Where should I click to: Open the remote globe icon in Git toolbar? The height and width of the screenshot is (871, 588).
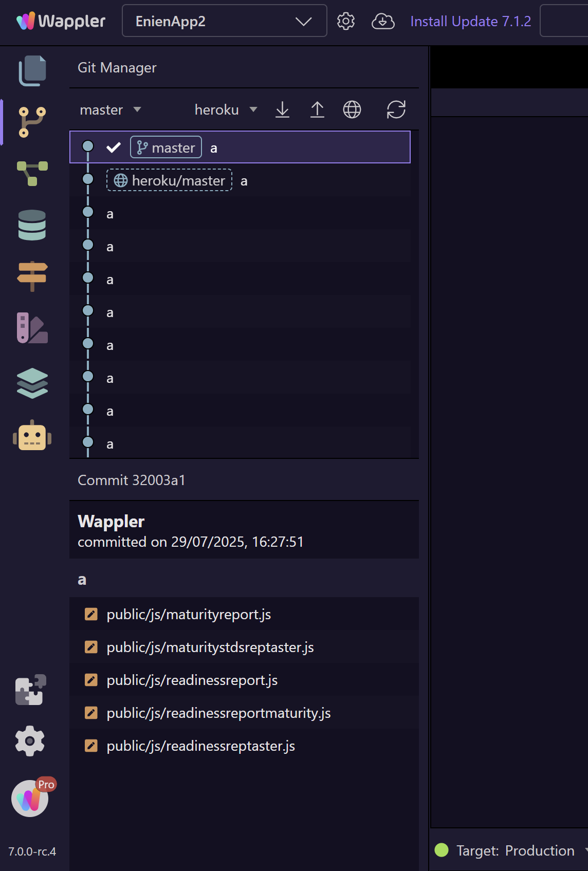pyautogui.click(x=352, y=109)
